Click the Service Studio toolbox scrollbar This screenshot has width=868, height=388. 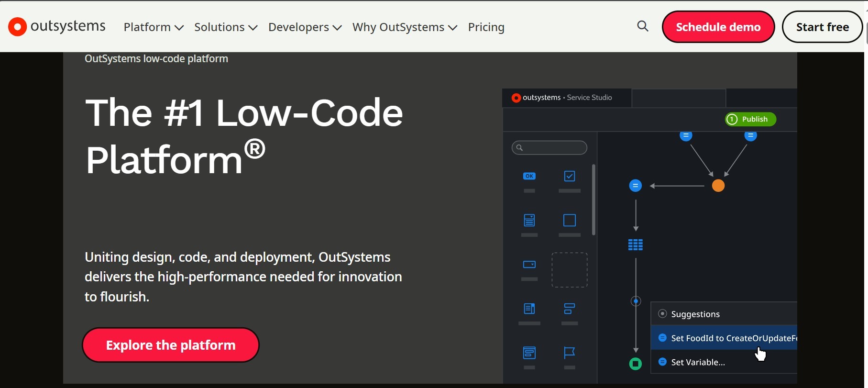point(594,200)
